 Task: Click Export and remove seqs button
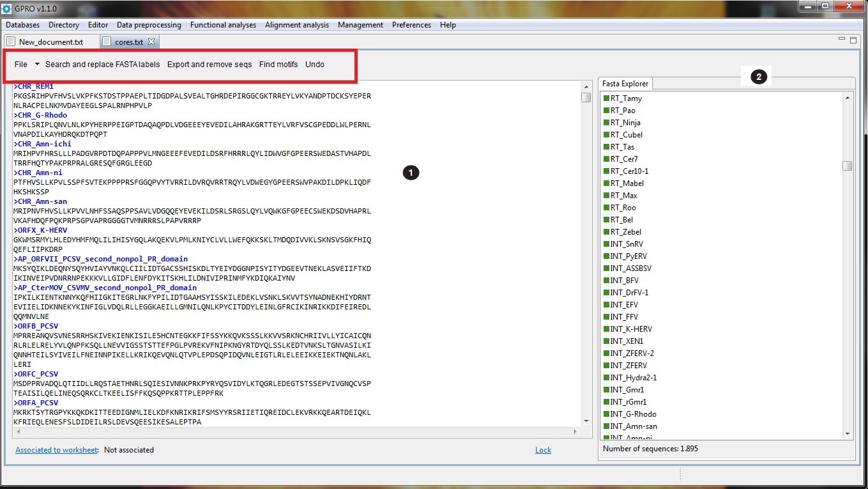click(209, 65)
